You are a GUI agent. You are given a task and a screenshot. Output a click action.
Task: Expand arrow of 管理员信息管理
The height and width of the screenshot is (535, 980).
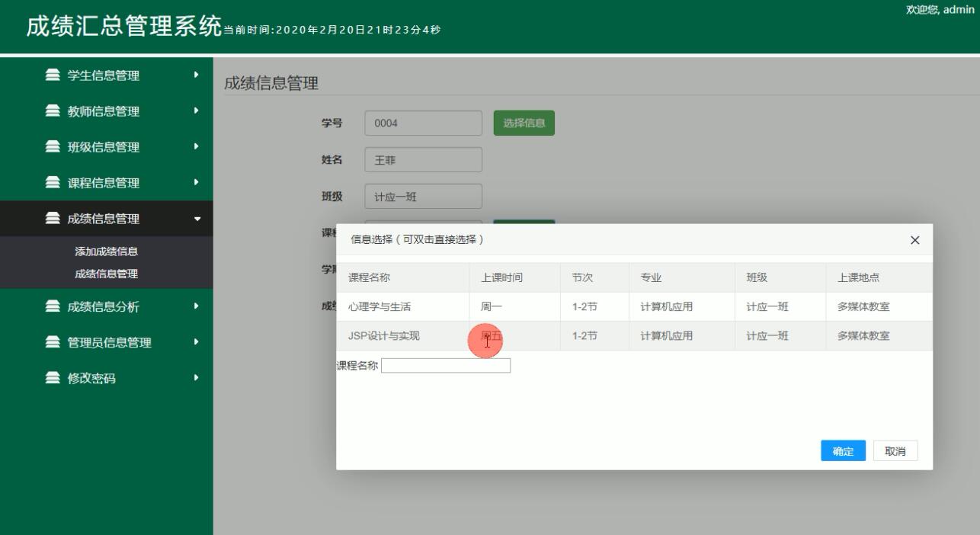point(197,341)
